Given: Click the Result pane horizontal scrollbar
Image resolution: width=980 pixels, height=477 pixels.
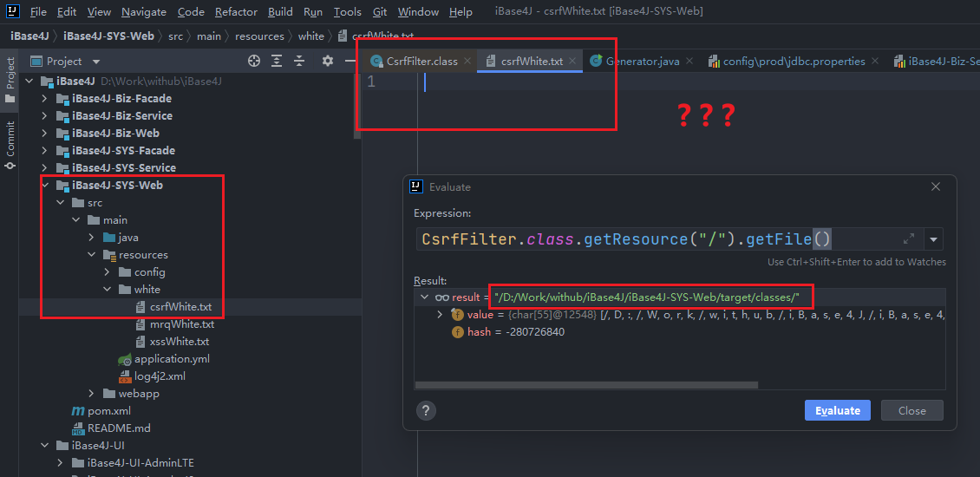Looking at the screenshot, I should coord(586,385).
